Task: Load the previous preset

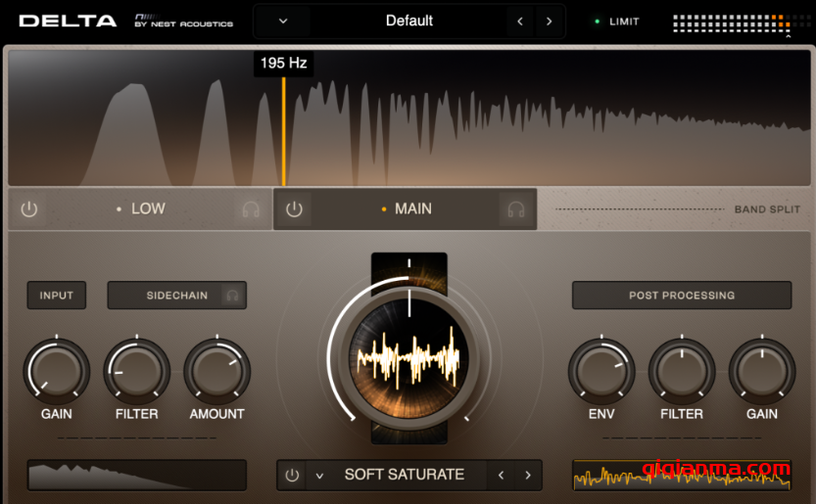Action: coord(520,22)
